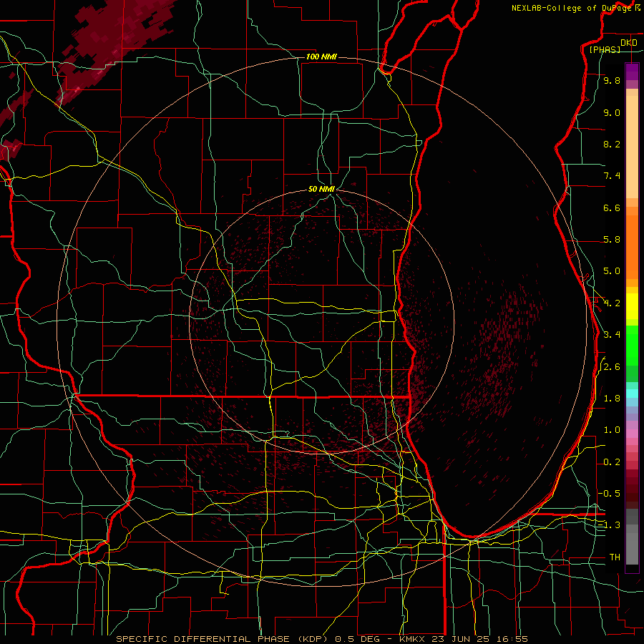
Task: Click the 5.0 value on color scale
Action: coord(612,271)
